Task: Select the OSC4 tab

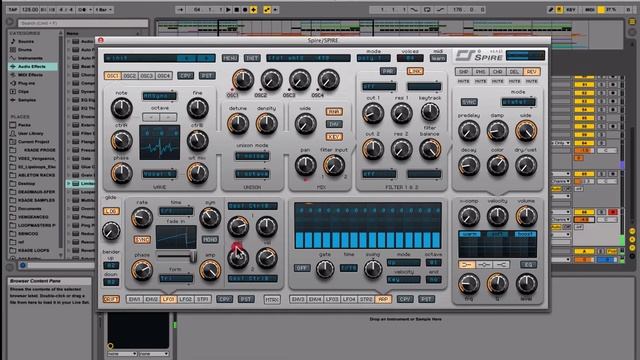Action: point(164,76)
